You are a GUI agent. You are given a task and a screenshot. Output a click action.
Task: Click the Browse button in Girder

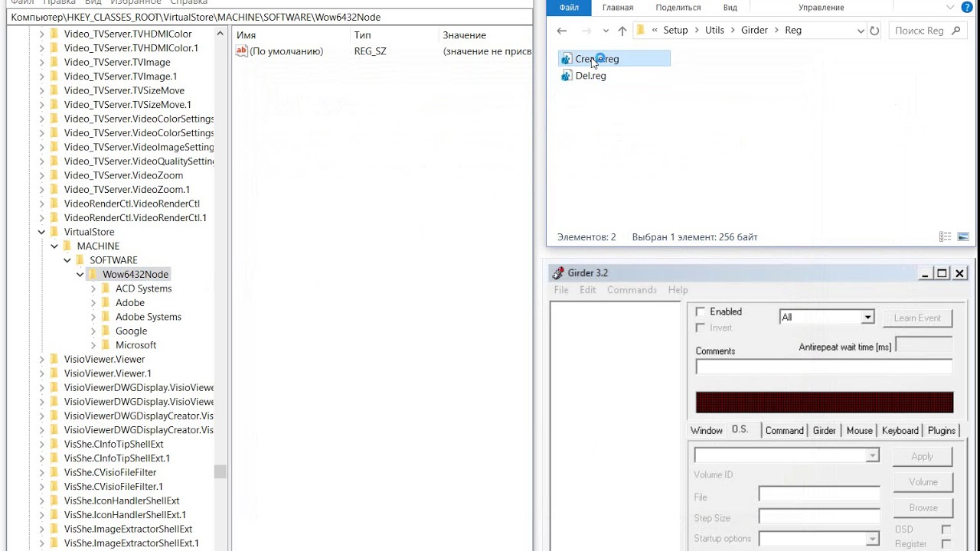(923, 508)
